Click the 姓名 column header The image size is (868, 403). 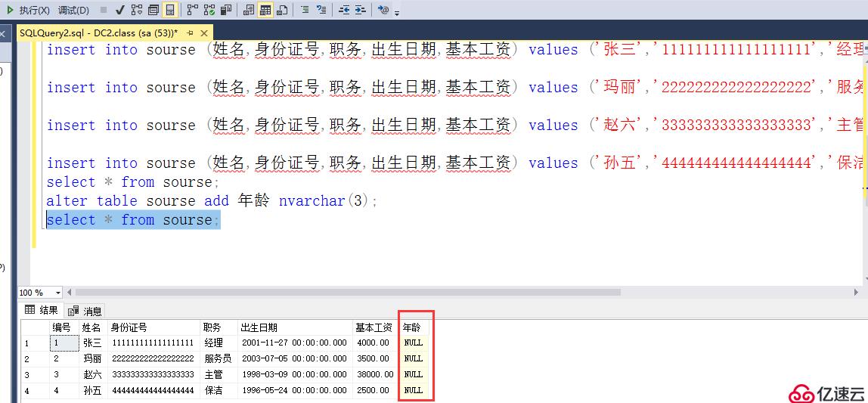(94, 327)
